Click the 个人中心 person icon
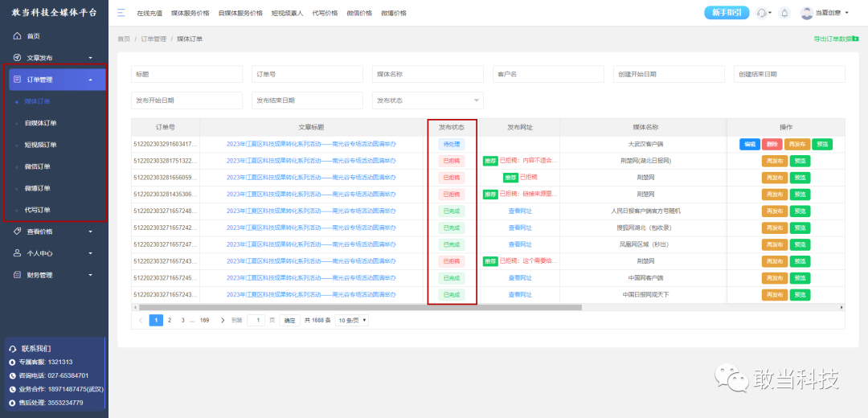This screenshot has width=868, height=418. (17, 253)
